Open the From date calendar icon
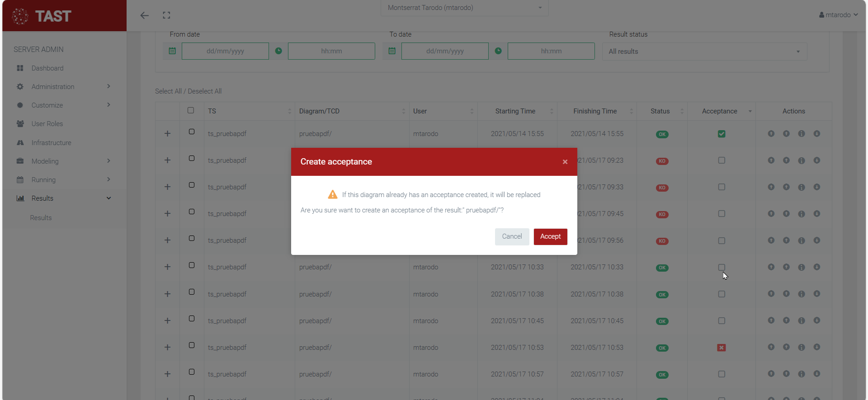 click(x=172, y=51)
